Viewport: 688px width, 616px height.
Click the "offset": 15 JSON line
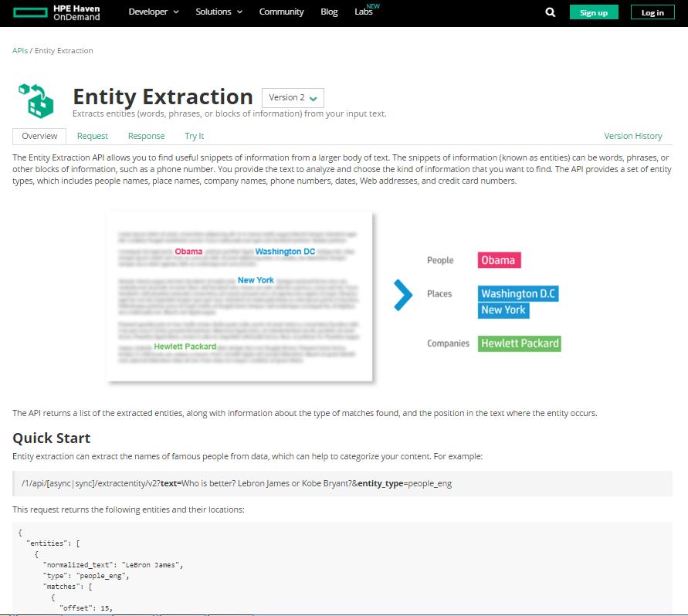[86, 608]
